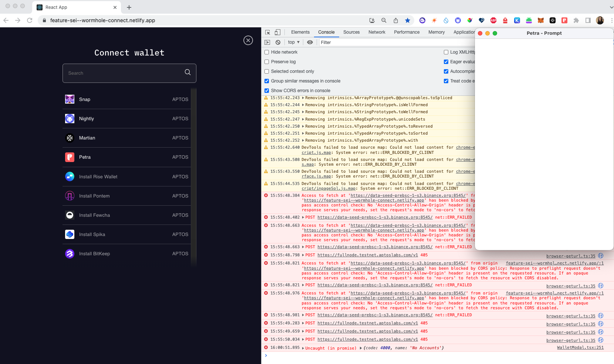Click the Nightly wallet icon

[70, 119]
